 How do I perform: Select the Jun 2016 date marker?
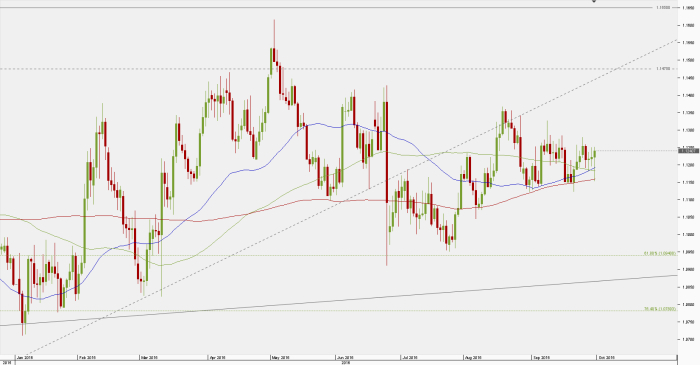pyautogui.click(x=346, y=357)
